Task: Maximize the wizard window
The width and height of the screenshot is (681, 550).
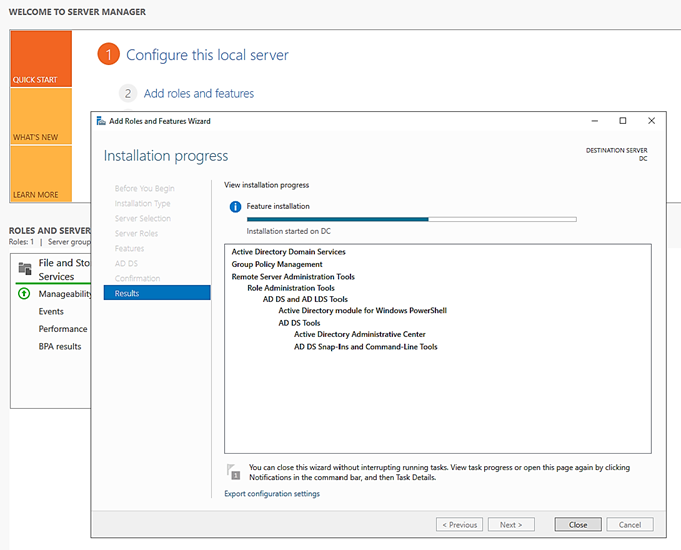Action: (622, 121)
